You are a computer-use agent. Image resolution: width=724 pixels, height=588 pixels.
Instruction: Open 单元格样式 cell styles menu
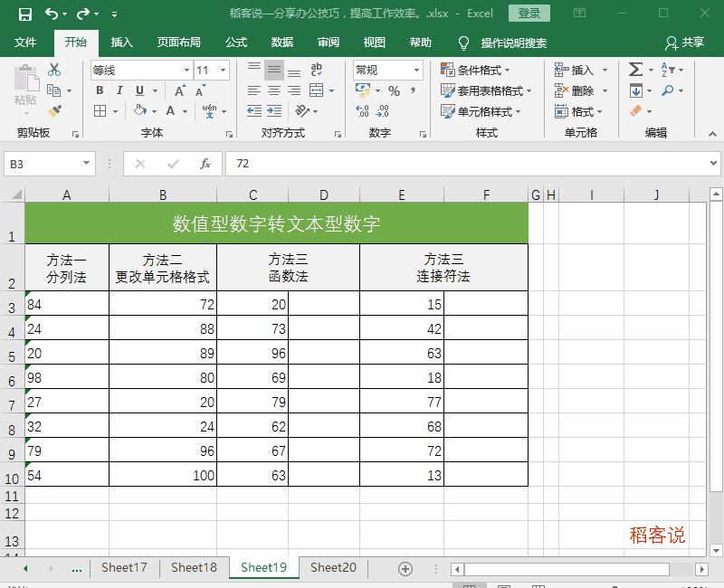[x=481, y=111]
